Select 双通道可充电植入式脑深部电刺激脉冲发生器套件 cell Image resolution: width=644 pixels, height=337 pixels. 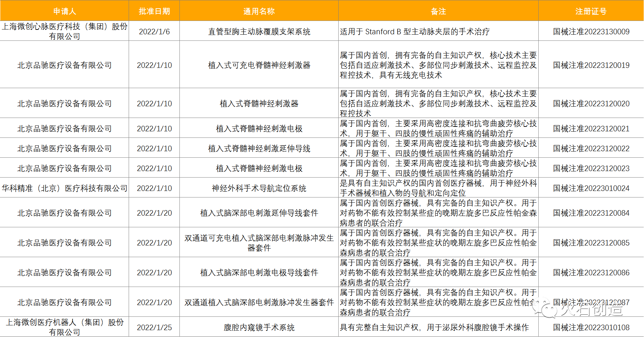259,243
